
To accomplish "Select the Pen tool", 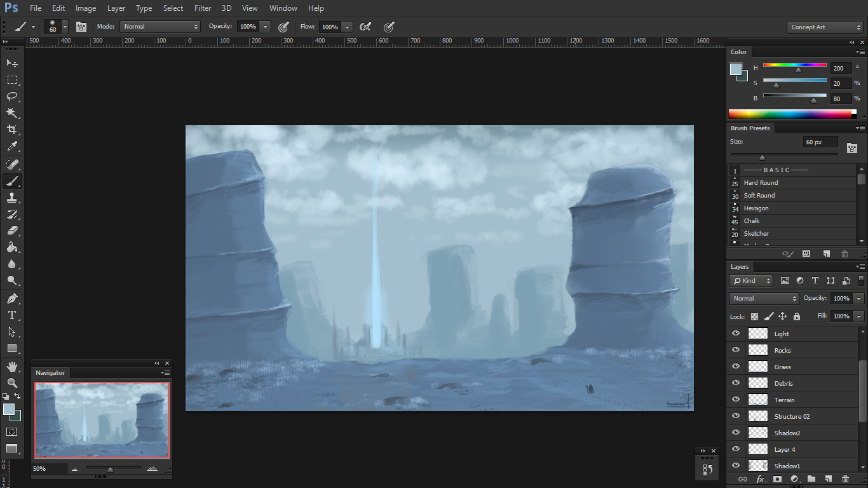I will (x=12, y=298).
